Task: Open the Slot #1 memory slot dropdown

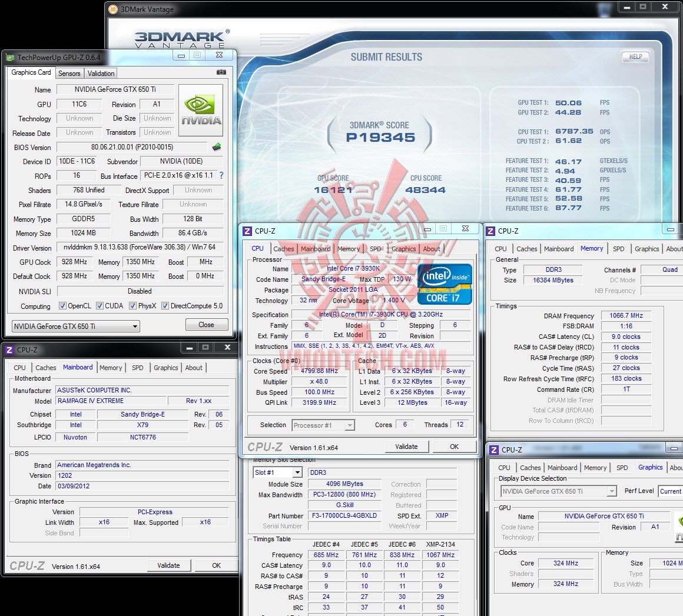Action: 277,472
